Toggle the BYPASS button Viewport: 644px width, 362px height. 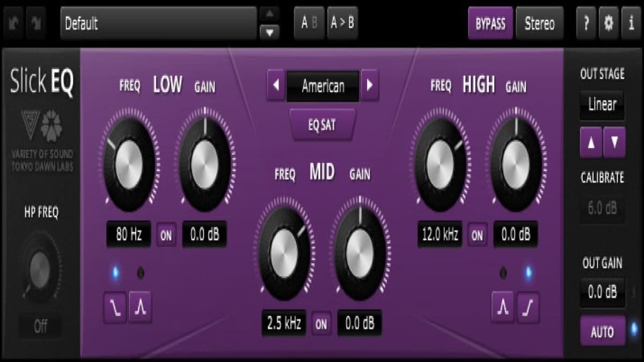pos(490,24)
